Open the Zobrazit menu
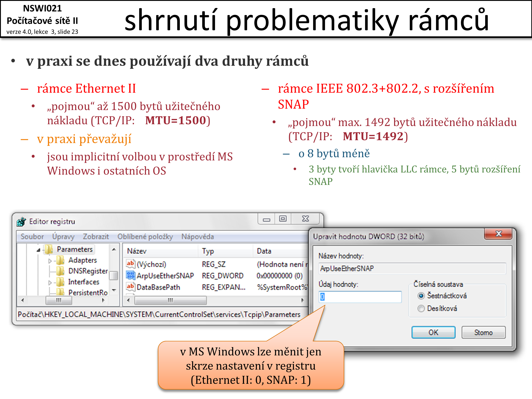Screen dimensions: 532x399 tap(96, 237)
